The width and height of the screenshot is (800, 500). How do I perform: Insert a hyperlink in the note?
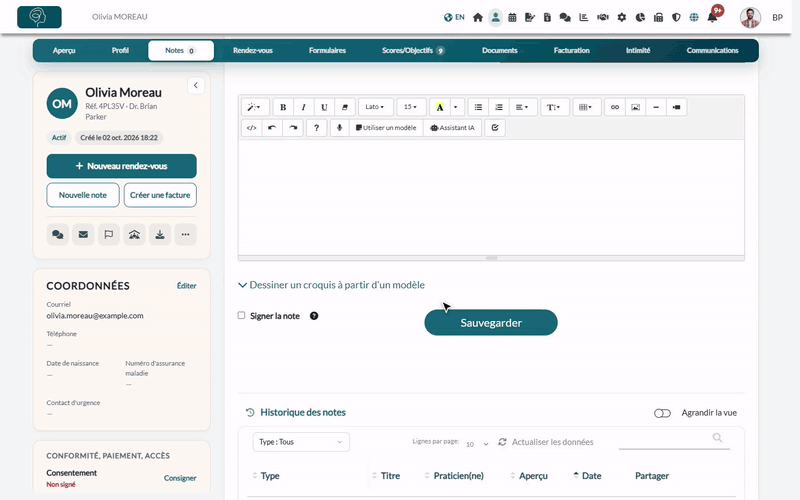click(x=615, y=107)
